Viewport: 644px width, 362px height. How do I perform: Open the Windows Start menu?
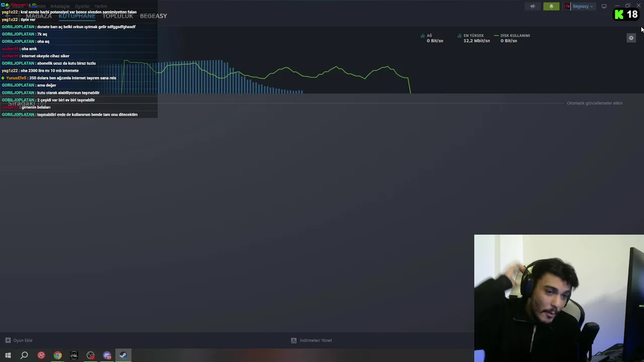click(x=8, y=355)
